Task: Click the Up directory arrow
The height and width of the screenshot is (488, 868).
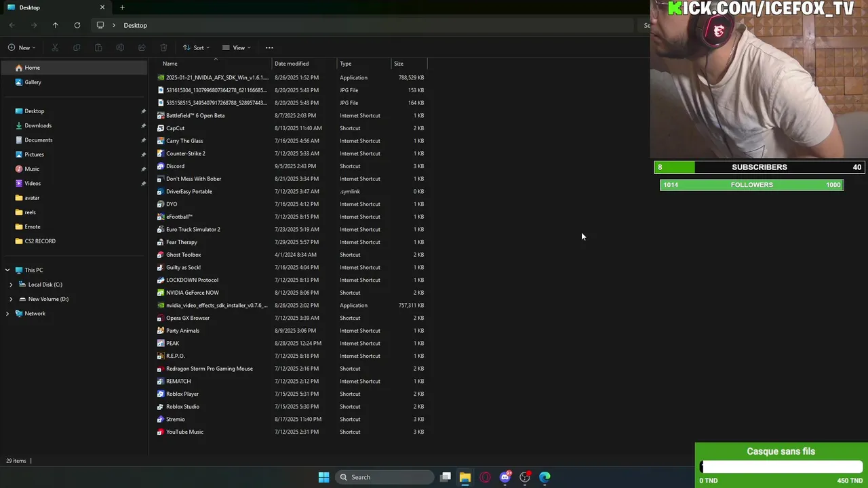Action: [x=56, y=25]
